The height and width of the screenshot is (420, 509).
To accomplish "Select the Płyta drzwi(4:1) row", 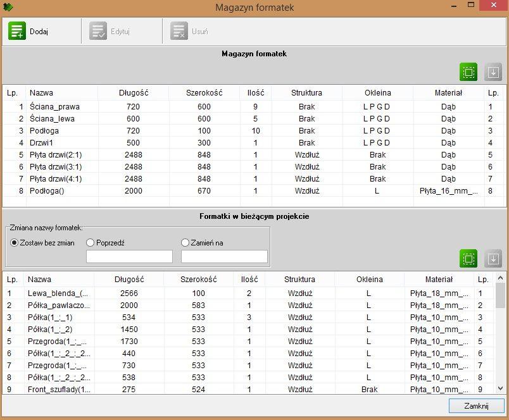I will (x=253, y=179).
